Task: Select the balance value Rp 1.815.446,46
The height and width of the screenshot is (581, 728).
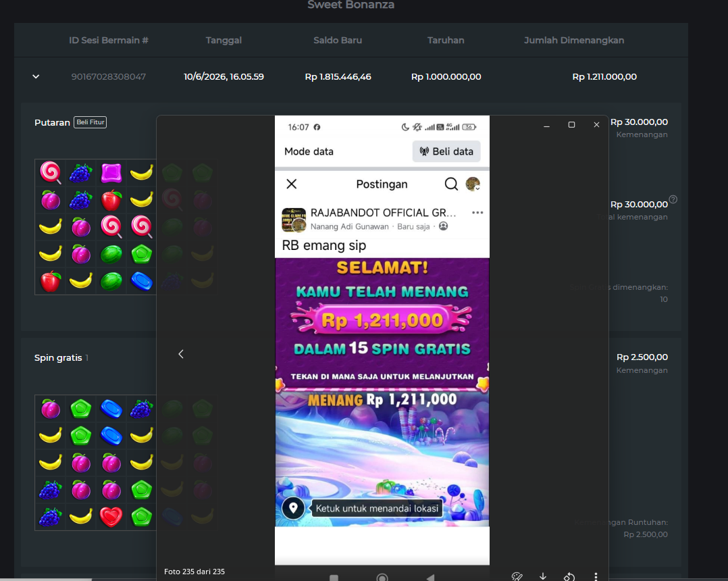Action: pyautogui.click(x=338, y=76)
